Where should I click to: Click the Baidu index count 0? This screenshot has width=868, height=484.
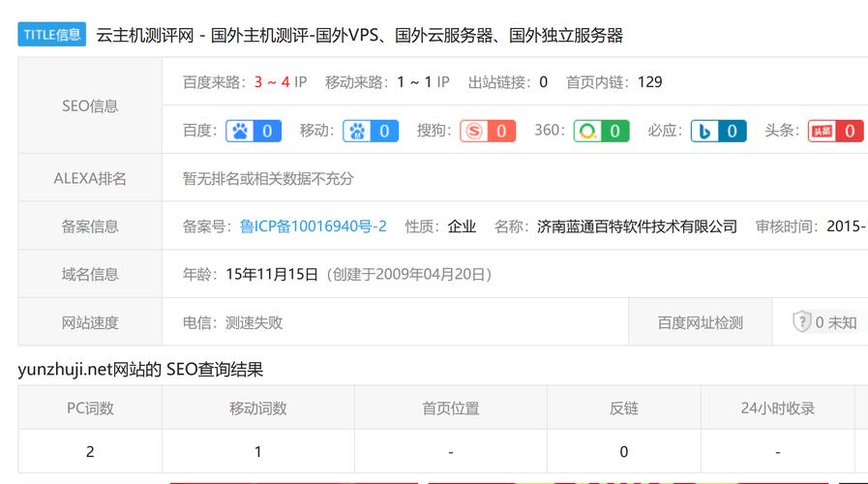267,132
